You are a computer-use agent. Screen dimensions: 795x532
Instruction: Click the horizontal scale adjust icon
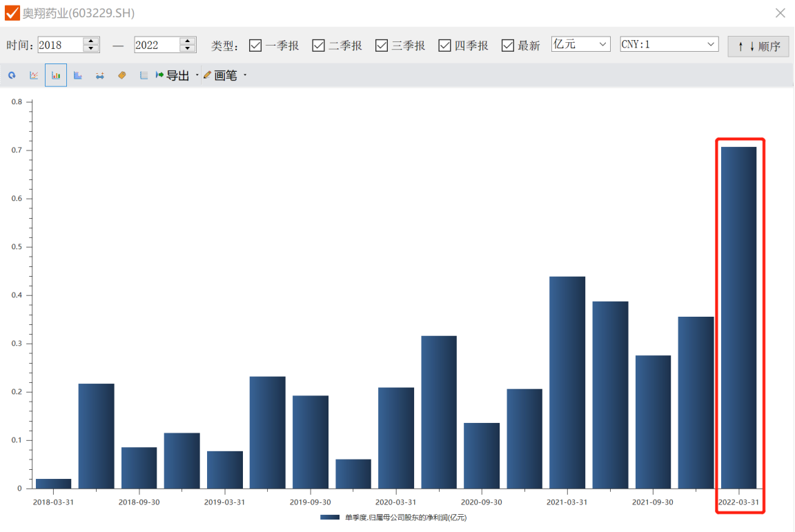click(100, 75)
